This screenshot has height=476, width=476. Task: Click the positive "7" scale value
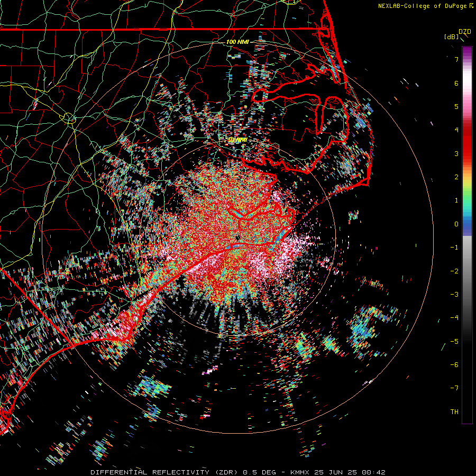[456, 59]
